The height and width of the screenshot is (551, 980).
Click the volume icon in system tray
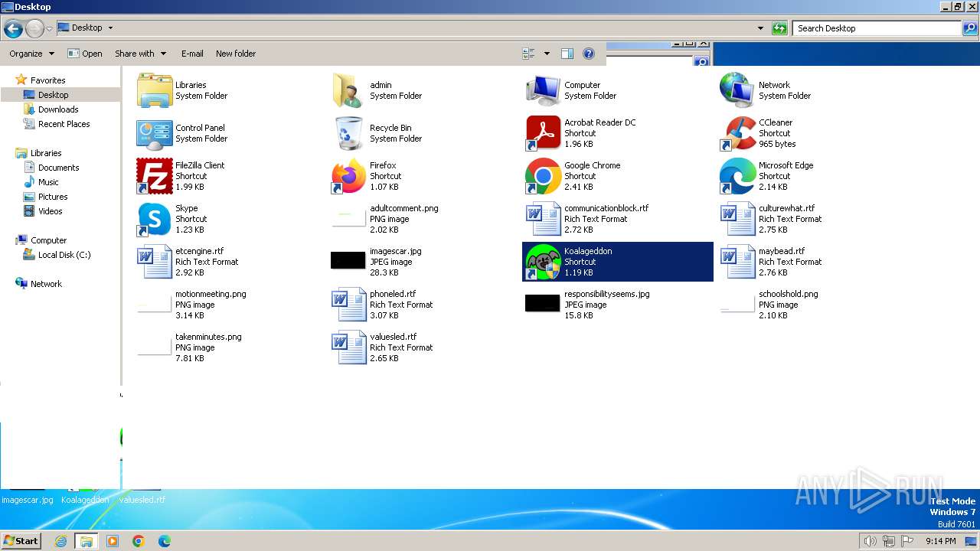pyautogui.click(x=870, y=541)
